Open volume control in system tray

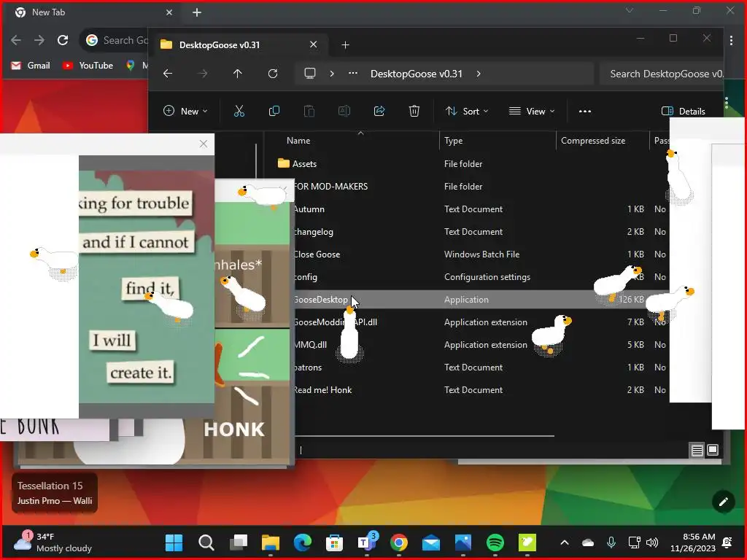click(x=652, y=542)
